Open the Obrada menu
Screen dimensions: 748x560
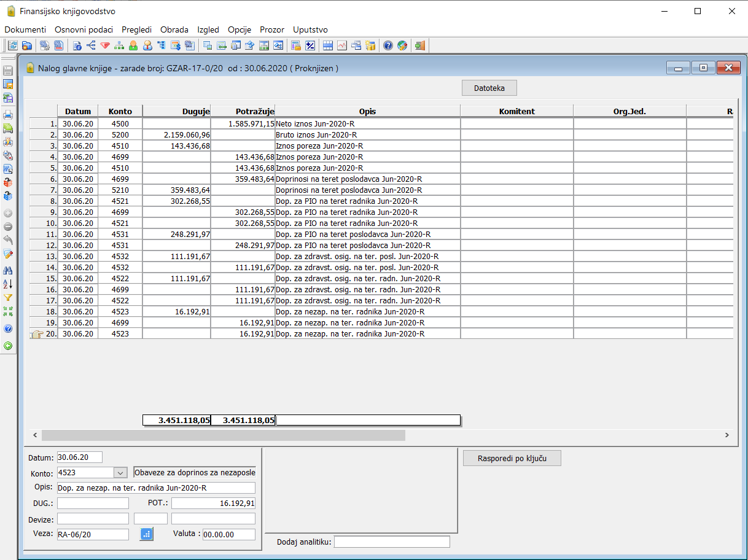tap(174, 29)
